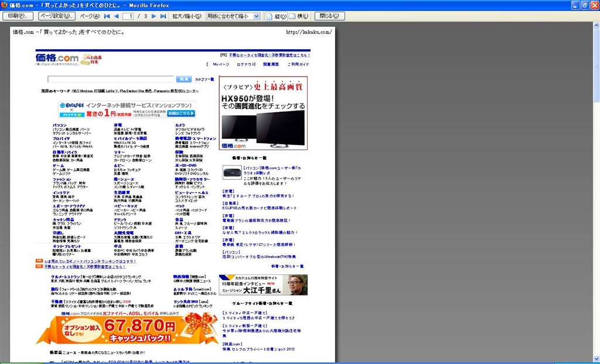
Task: Go to the previous preview page
Action: tap(116, 16)
